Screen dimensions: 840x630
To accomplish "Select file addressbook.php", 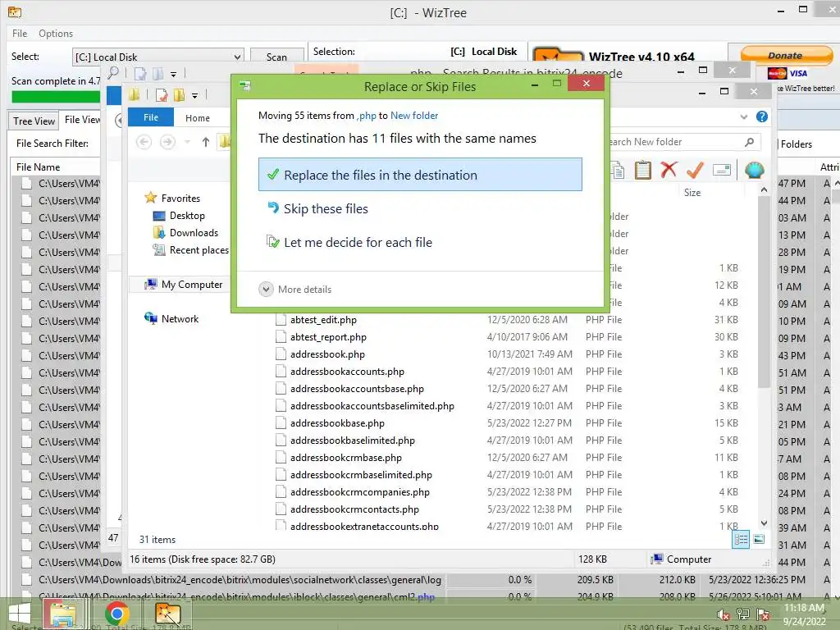I will (x=327, y=354).
